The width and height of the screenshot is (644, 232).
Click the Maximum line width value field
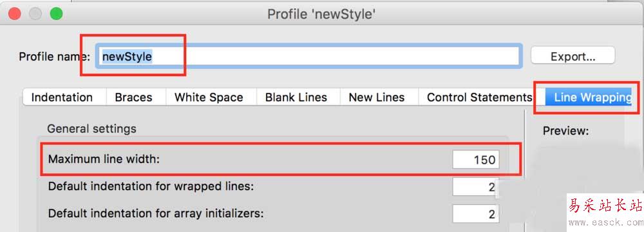pos(476,159)
